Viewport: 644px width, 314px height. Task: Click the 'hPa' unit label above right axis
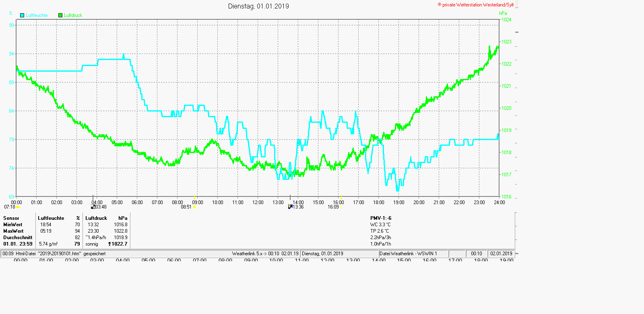coord(503,13)
